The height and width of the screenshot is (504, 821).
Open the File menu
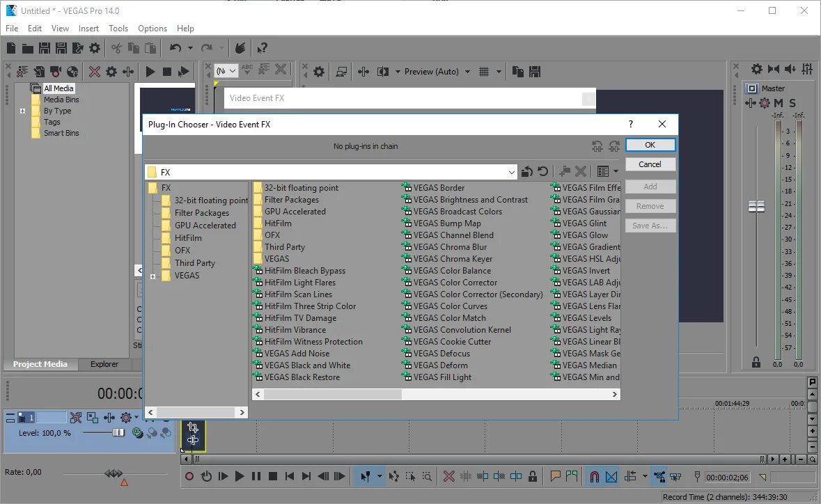click(x=12, y=29)
